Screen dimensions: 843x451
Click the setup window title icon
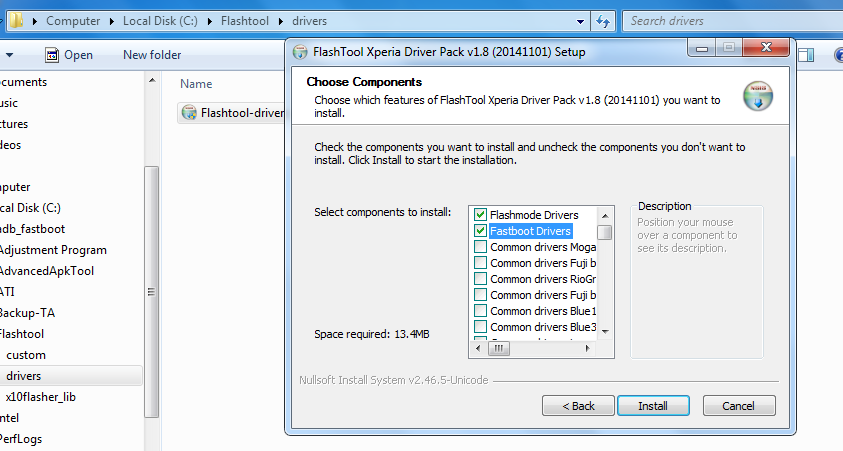(x=300, y=52)
